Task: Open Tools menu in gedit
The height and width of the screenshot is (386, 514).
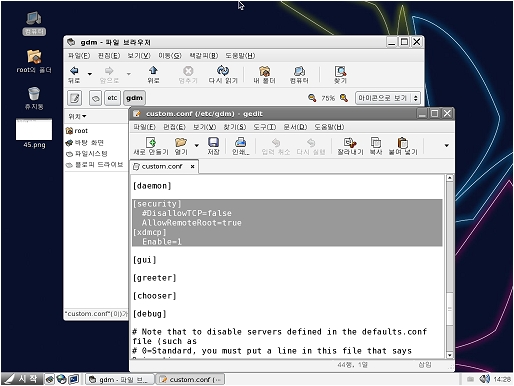Action: (x=265, y=127)
